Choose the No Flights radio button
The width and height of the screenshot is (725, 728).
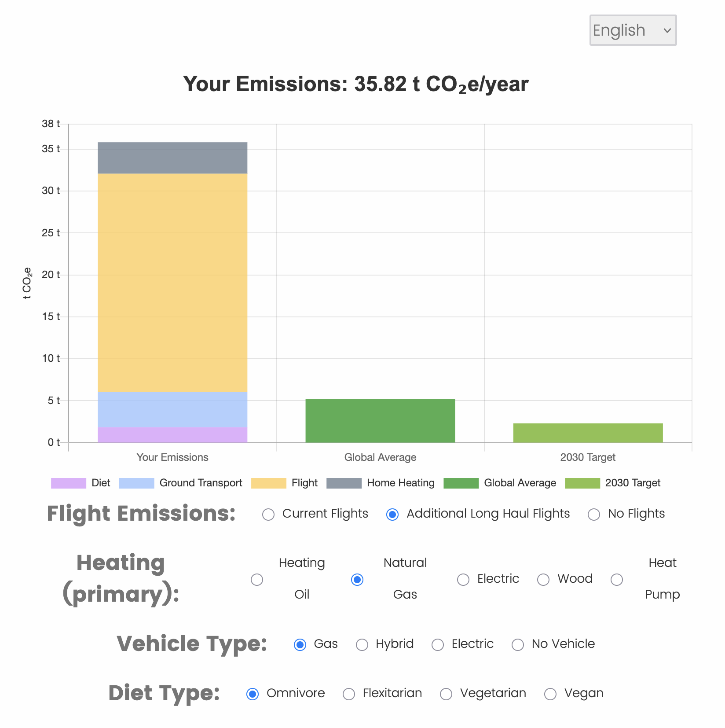[594, 514]
